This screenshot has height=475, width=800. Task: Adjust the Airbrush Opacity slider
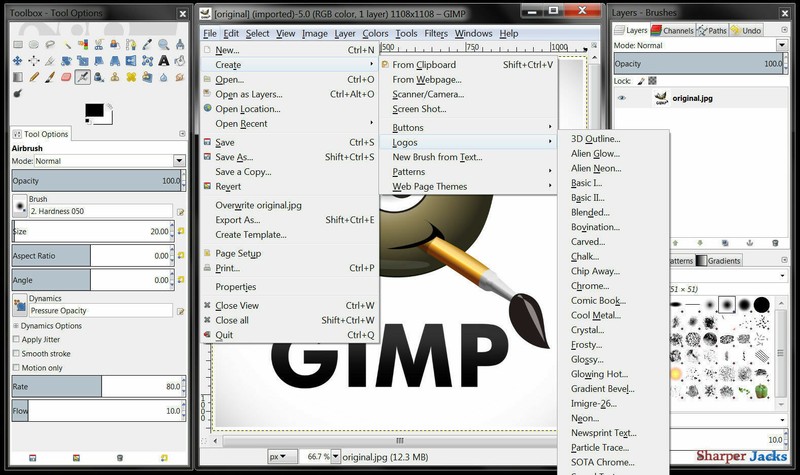coord(96,181)
